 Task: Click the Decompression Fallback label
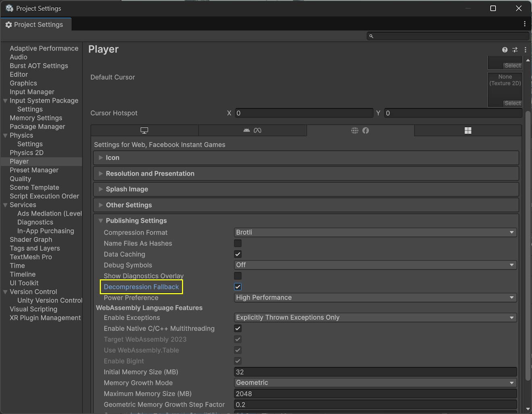(x=141, y=287)
